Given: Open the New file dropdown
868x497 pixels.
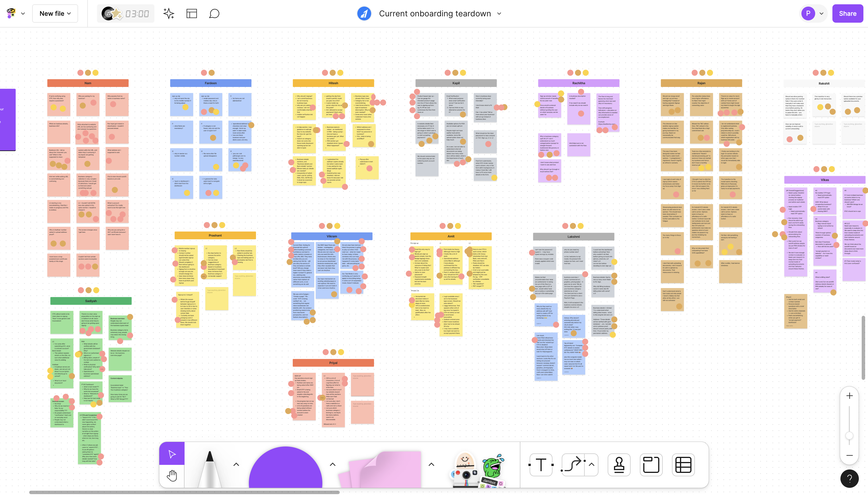Looking at the screenshot, I should pyautogui.click(x=55, y=14).
